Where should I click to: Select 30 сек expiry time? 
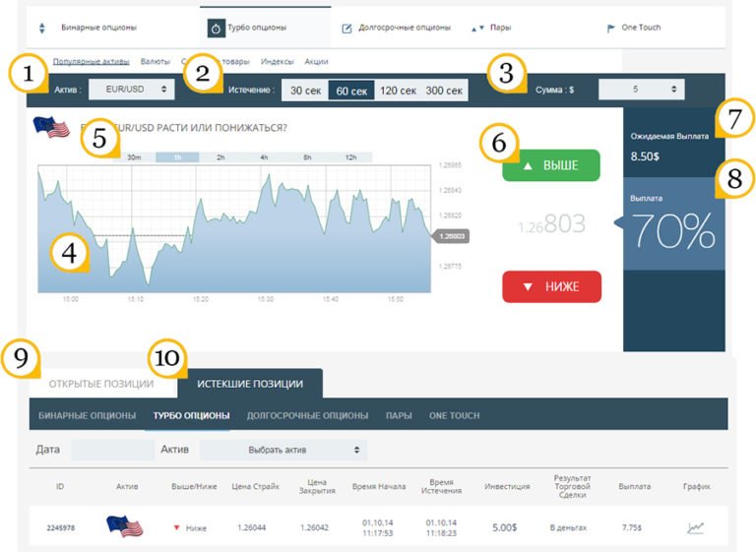(304, 91)
